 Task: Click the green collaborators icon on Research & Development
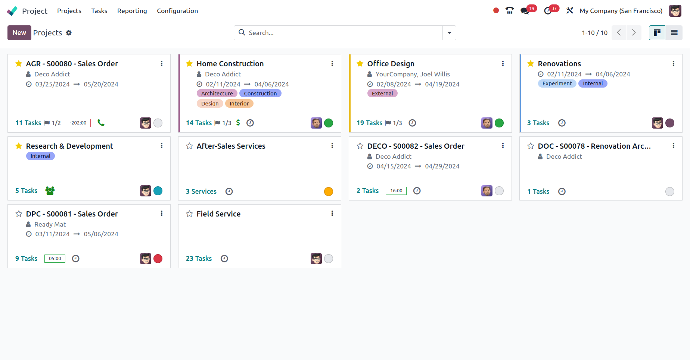[x=50, y=191]
